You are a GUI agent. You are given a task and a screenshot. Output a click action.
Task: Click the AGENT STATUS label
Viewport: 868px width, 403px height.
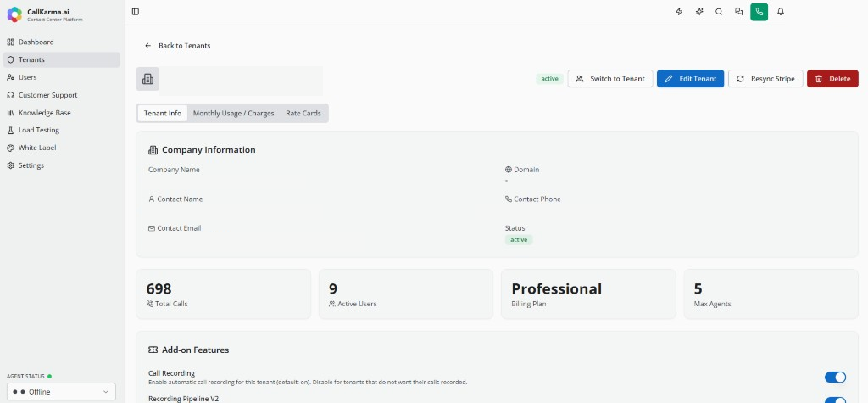[25, 377]
